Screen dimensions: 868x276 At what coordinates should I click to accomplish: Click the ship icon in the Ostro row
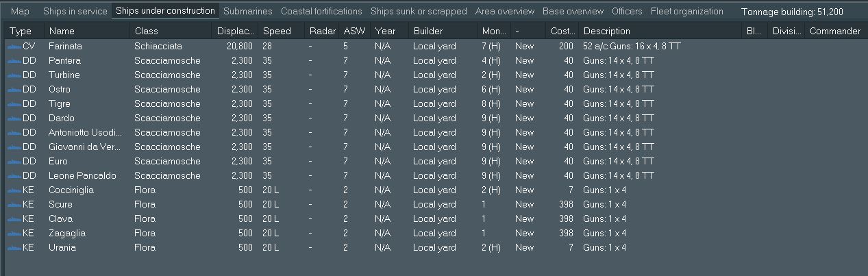point(14,90)
